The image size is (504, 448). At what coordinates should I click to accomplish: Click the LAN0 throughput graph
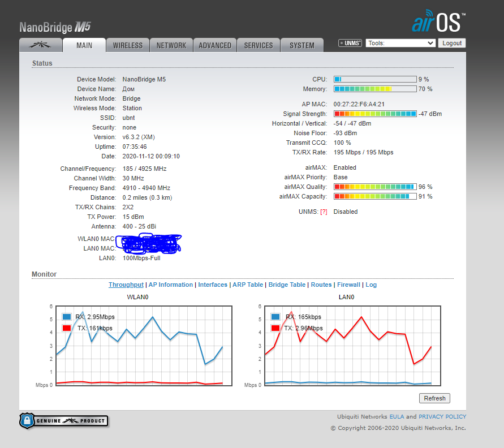click(x=352, y=346)
